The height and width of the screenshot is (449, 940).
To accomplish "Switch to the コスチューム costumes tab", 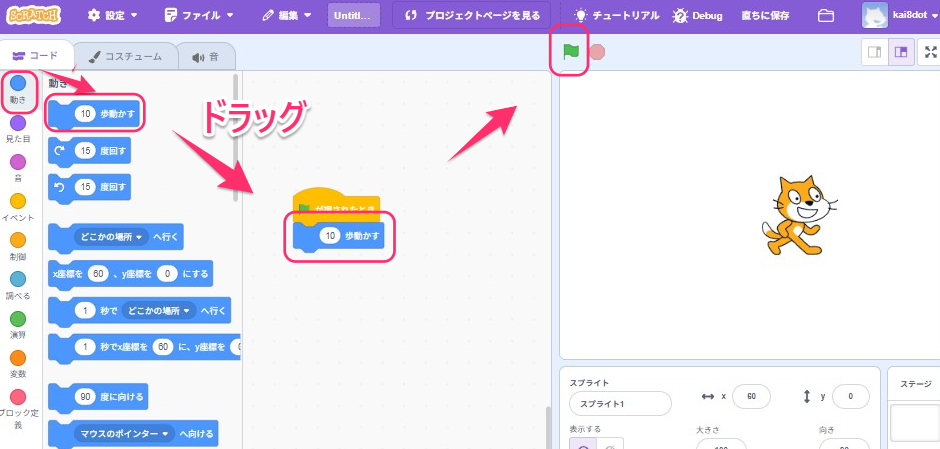I will pyautogui.click(x=125, y=57).
